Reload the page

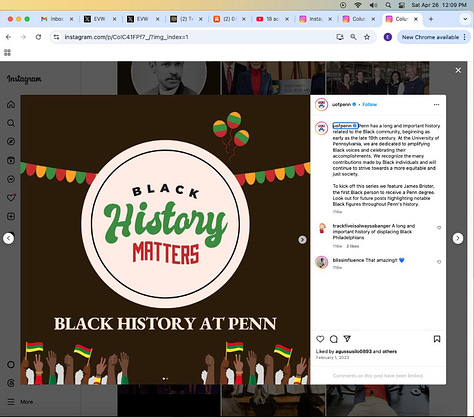pyautogui.click(x=38, y=37)
